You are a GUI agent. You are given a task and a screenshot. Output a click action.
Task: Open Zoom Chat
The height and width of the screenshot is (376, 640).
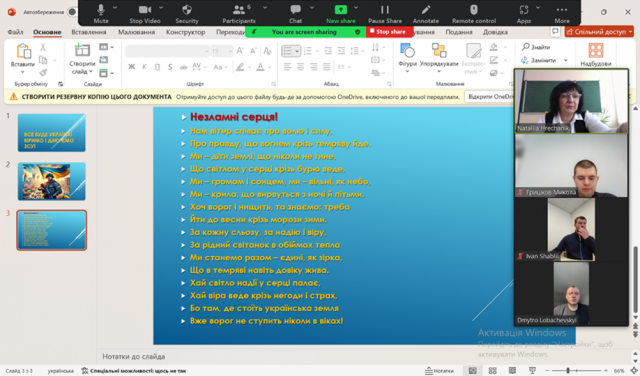click(x=296, y=13)
